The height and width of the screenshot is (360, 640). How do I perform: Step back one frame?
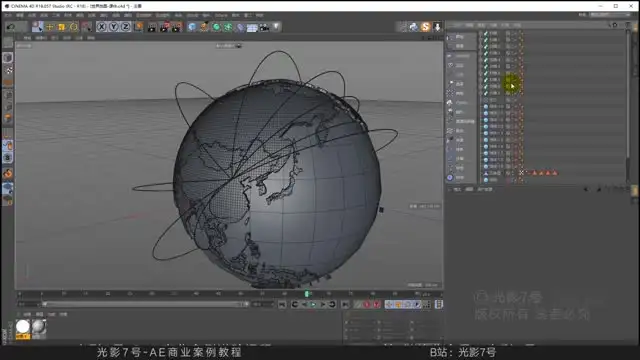(x=304, y=304)
